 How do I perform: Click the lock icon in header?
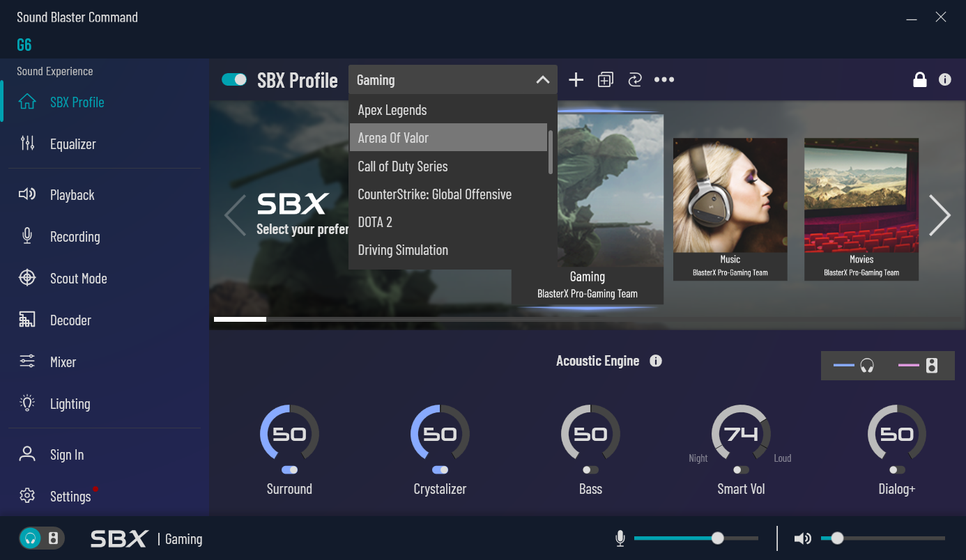920,80
